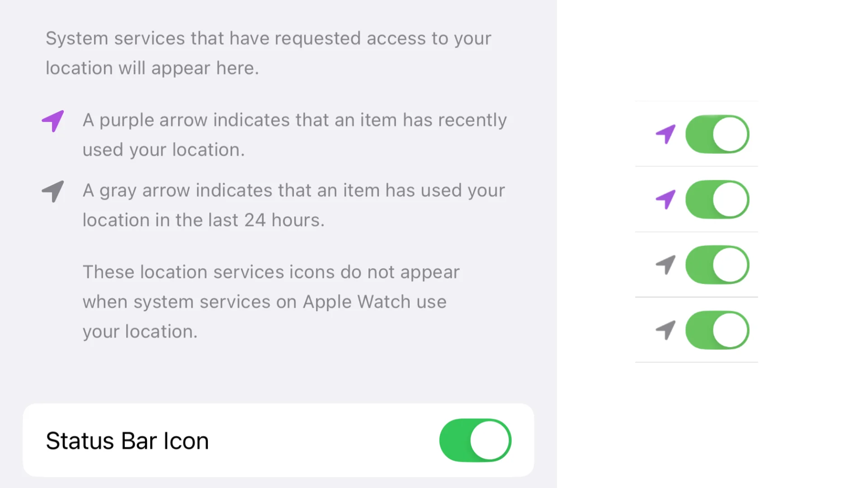
Task: Click the purple arrow legend icon beside the description
Action: point(53,121)
